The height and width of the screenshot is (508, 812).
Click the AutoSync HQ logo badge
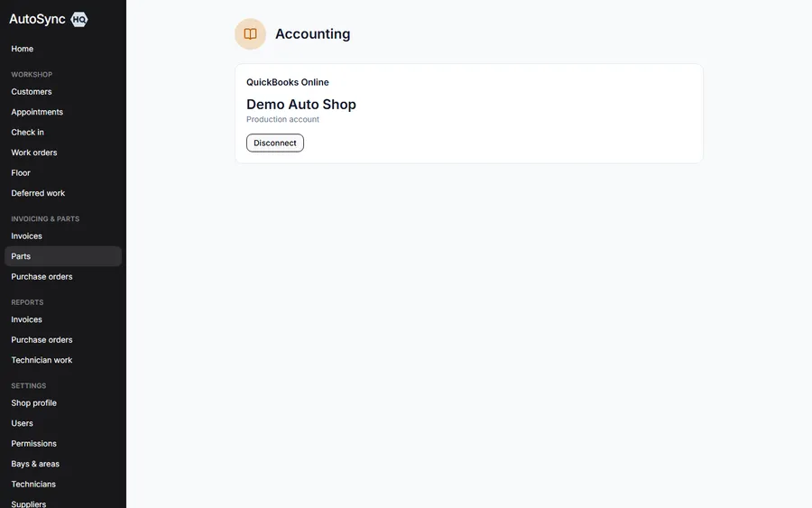[78, 19]
